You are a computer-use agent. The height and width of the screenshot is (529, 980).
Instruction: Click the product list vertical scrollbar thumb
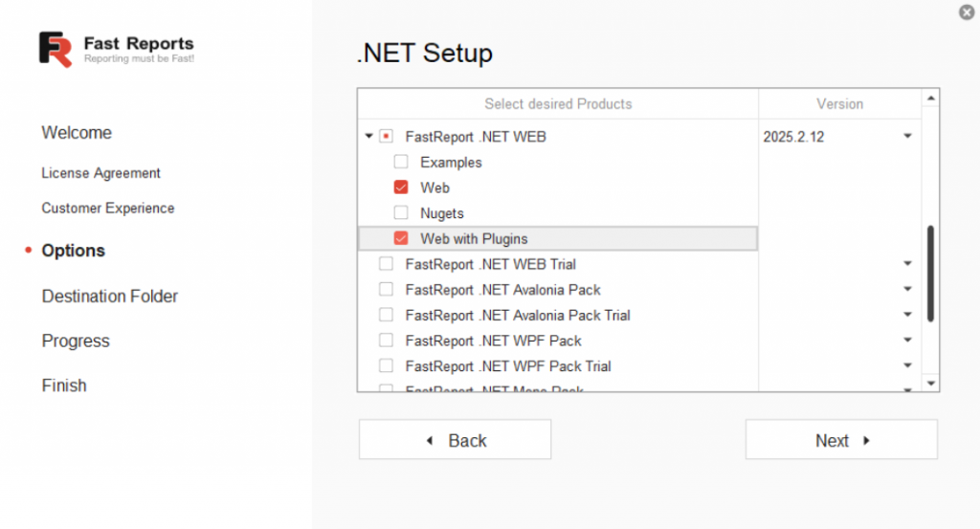931,273
